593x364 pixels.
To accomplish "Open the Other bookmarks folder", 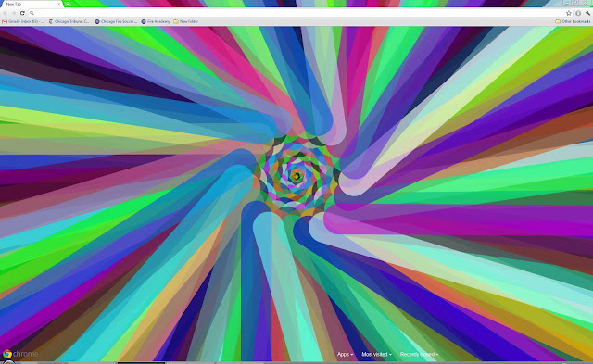I will [x=573, y=21].
